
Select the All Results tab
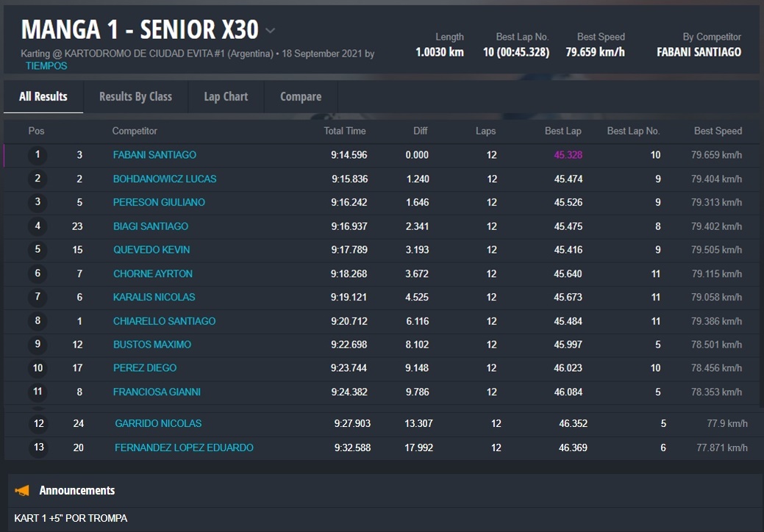(43, 96)
